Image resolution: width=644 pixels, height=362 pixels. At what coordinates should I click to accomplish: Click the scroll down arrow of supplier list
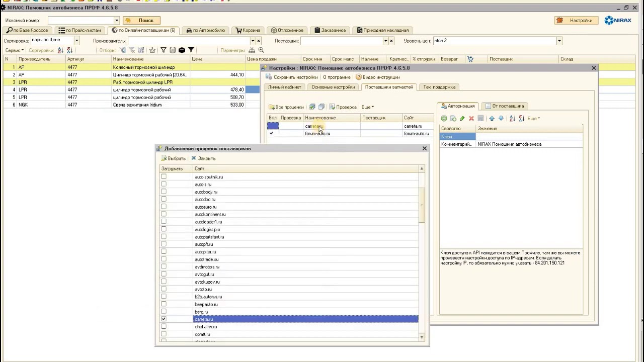coord(422,338)
